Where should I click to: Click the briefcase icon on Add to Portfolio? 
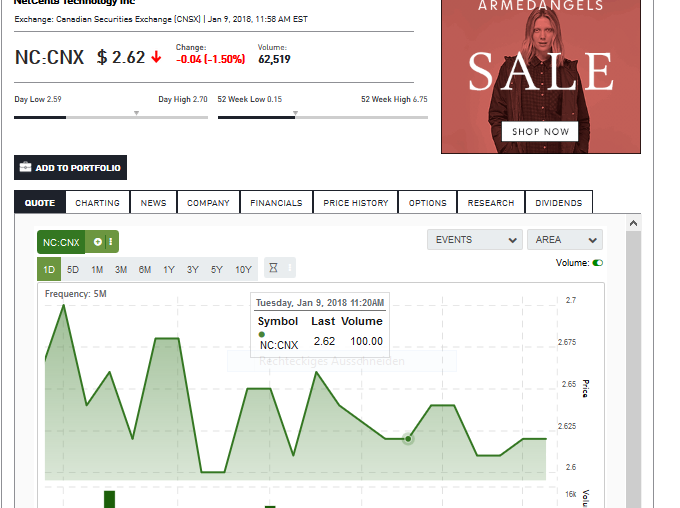pyautogui.click(x=26, y=167)
